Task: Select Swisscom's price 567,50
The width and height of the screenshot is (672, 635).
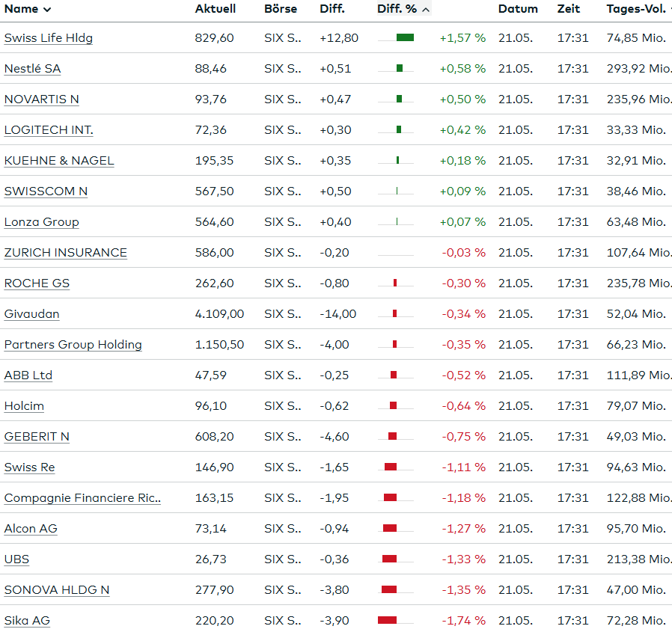Action: tap(214, 191)
